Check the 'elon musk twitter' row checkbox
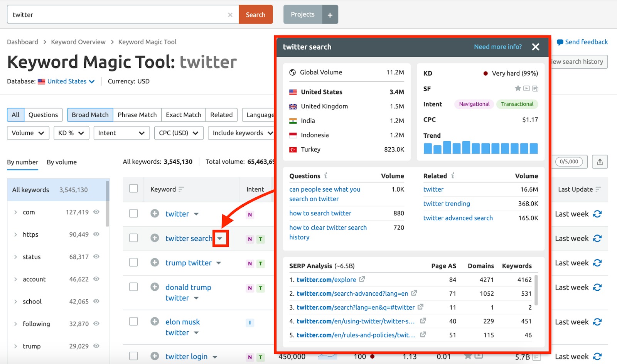Image resolution: width=617 pixels, height=364 pixels. coord(133,321)
